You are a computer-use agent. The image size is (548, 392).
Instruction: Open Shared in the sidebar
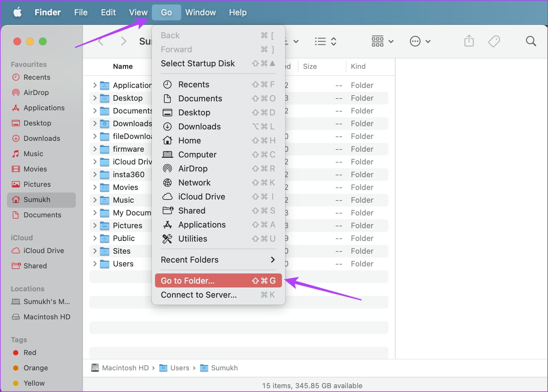pyautogui.click(x=41, y=266)
